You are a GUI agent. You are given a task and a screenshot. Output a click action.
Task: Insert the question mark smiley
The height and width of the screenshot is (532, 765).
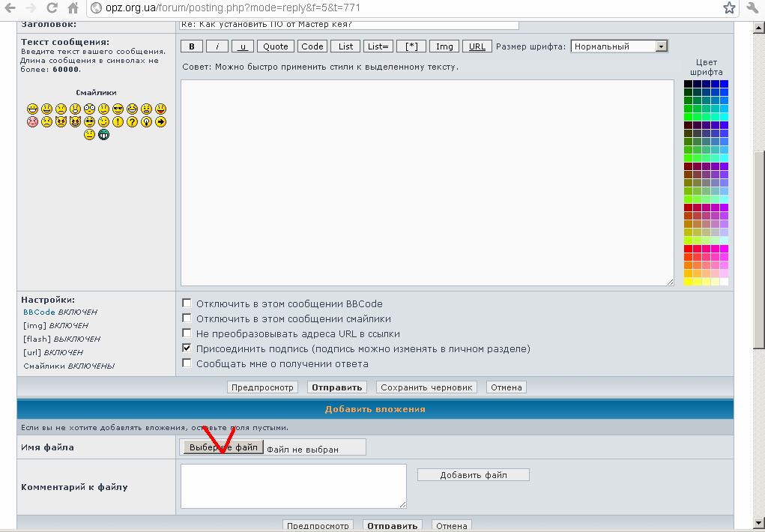(132, 121)
